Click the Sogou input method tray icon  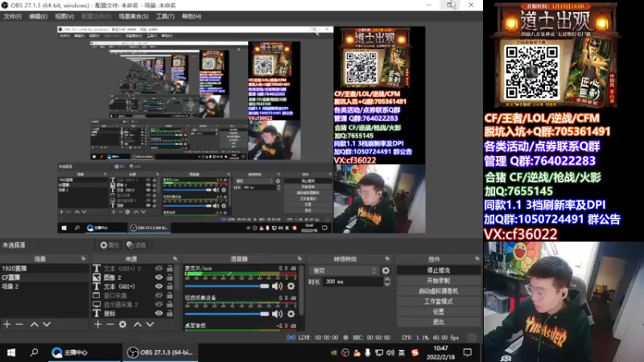415,352
